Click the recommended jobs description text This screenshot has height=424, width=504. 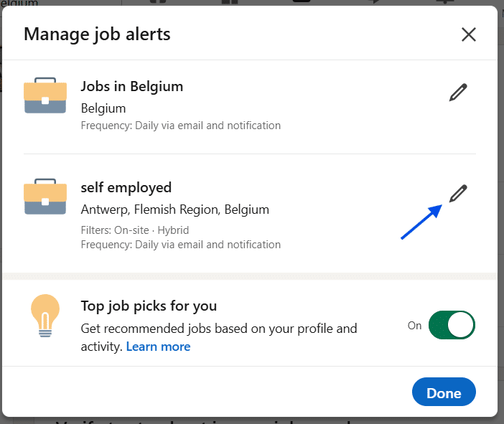pyautogui.click(x=218, y=329)
